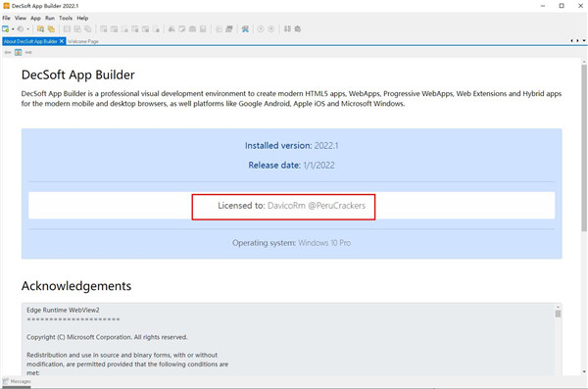Click the Copyright Microsoft Corporation line
Screen dimensions: 588x389
[x=107, y=337]
